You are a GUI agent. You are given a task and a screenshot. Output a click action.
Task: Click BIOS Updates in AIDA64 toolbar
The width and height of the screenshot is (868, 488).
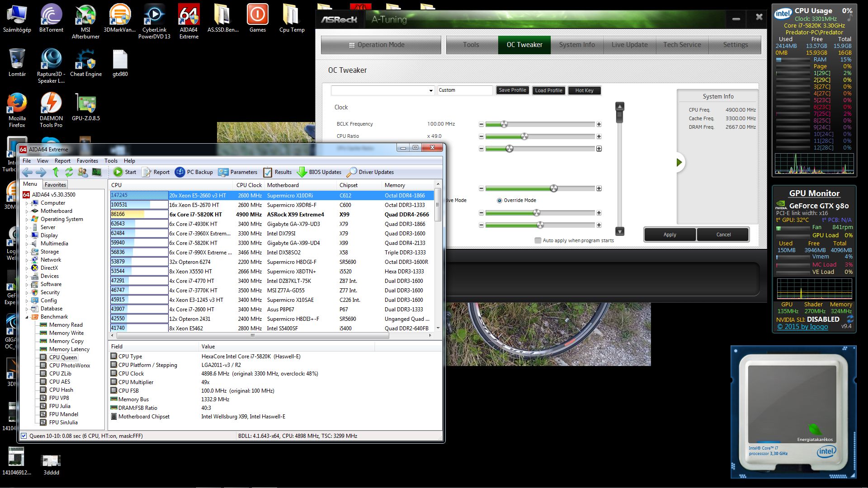click(x=319, y=172)
